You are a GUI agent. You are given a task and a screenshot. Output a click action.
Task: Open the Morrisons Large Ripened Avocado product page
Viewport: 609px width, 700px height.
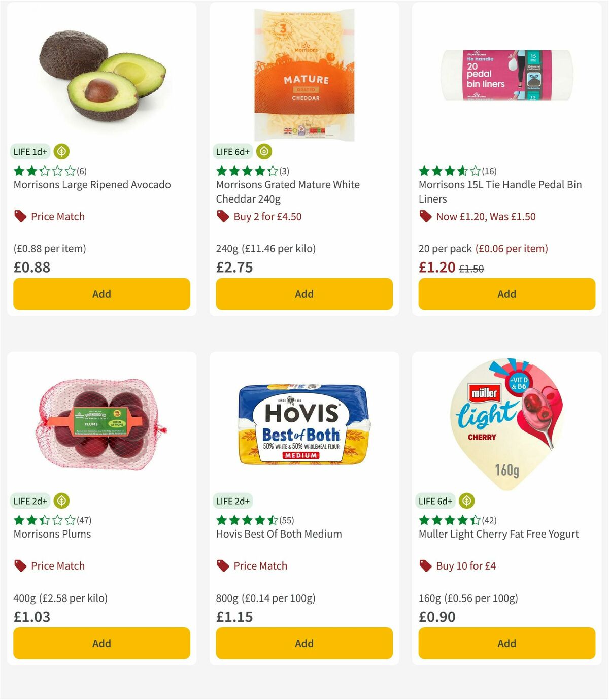pos(92,185)
